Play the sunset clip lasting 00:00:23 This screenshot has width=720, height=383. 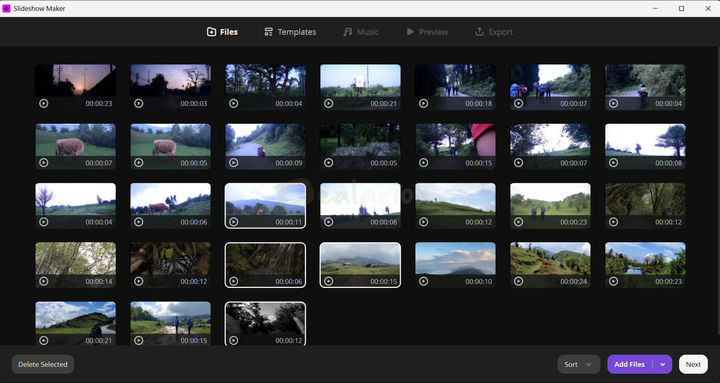tap(44, 103)
